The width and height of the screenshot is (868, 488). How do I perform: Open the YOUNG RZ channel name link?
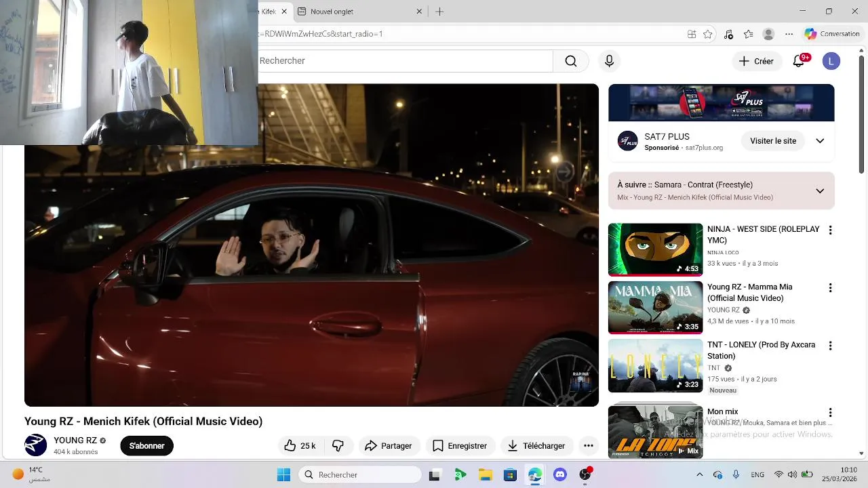(x=75, y=440)
